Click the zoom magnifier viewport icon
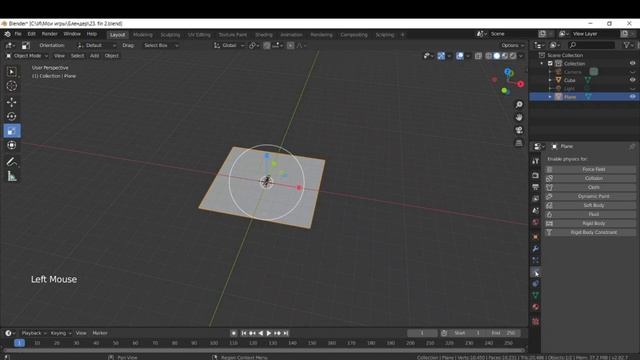This screenshot has height=360, width=640. [519, 105]
